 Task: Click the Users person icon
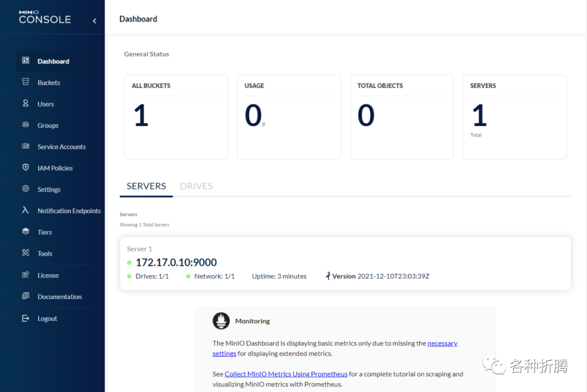tap(26, 103)
